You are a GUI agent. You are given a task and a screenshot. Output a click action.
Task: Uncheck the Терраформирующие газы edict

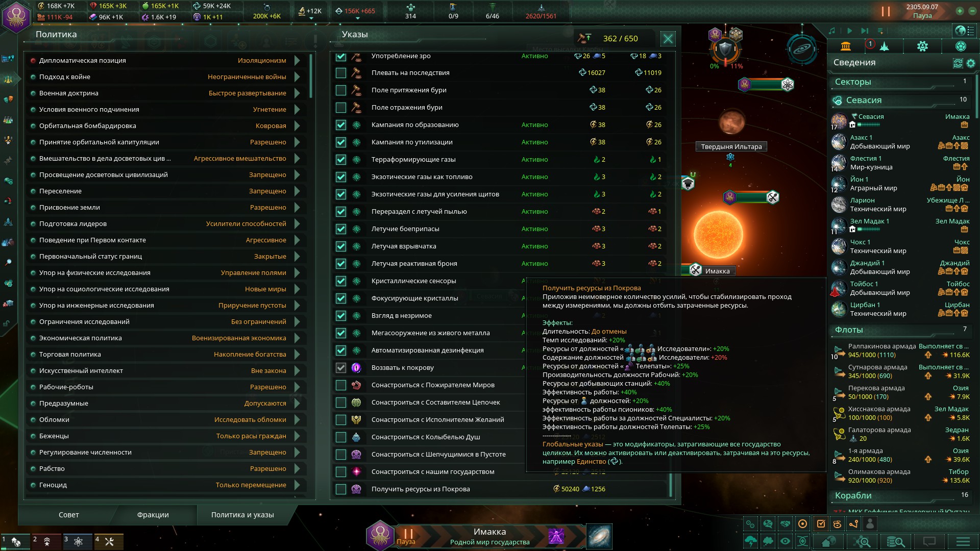click(x=340, y=160)
